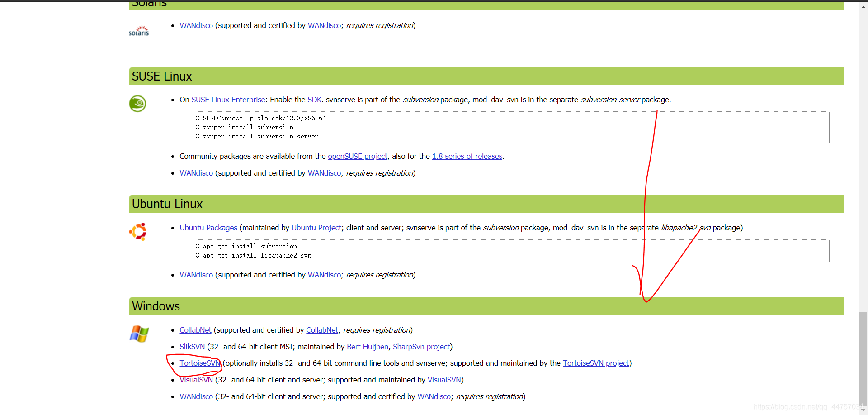Image resolution: width=868 pixels, height=415 pixels.
Task: Open the Ubuntu Packages link
Action: point(208,228)
